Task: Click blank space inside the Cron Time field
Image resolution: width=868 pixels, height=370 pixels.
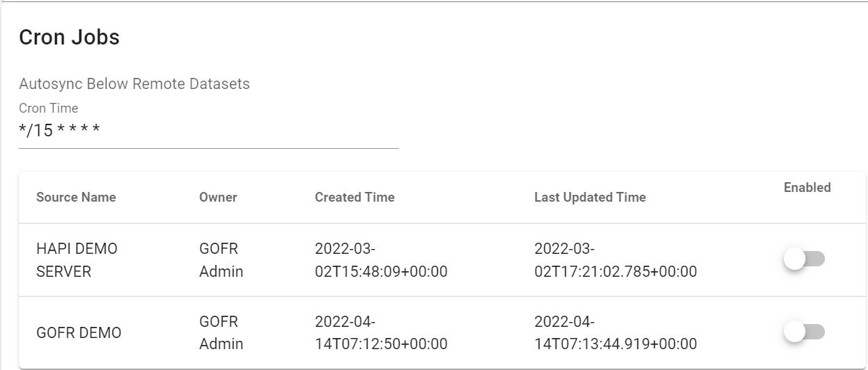Action: tap(250, 130)
